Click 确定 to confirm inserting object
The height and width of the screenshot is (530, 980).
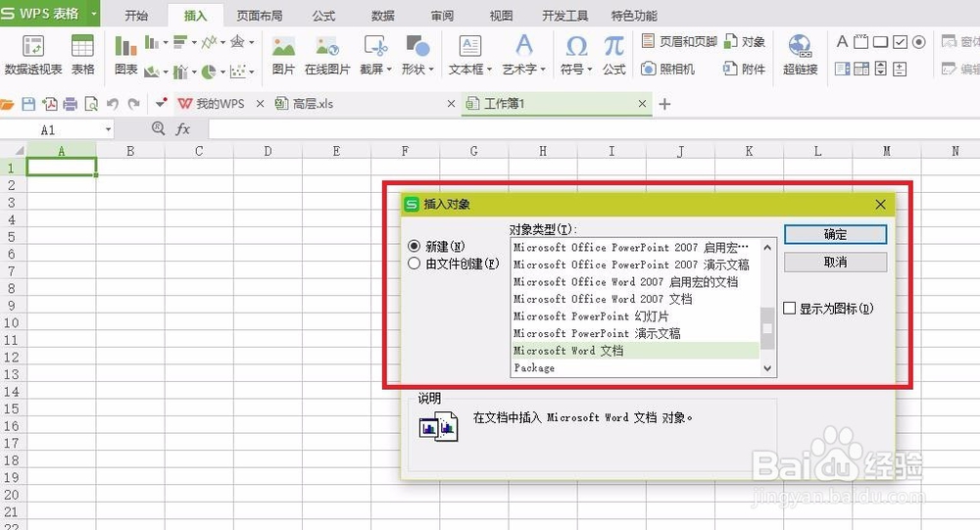835,234
